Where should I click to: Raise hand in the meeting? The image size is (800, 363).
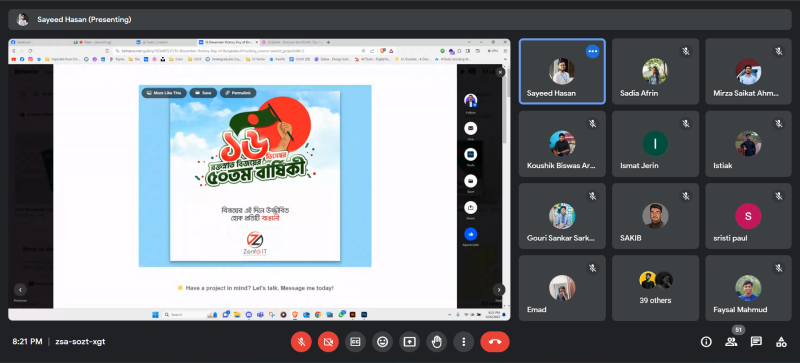click(x=436, y=342)
